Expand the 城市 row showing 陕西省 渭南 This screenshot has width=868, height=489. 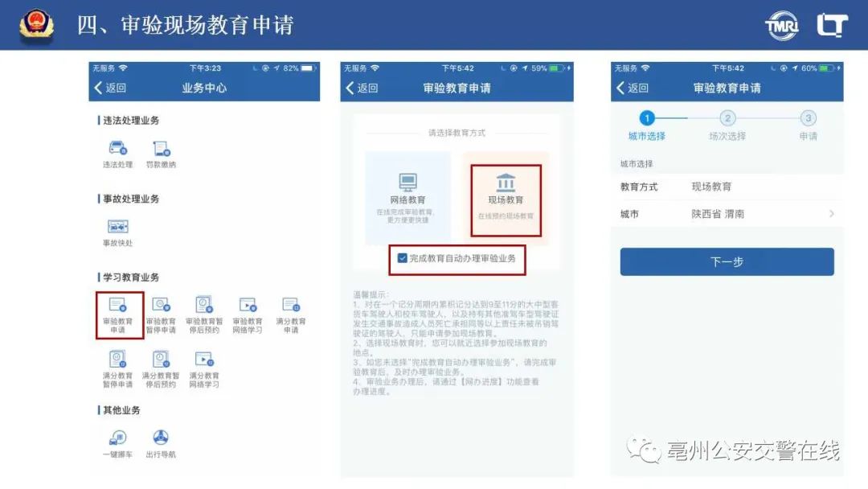click(727, 214)
